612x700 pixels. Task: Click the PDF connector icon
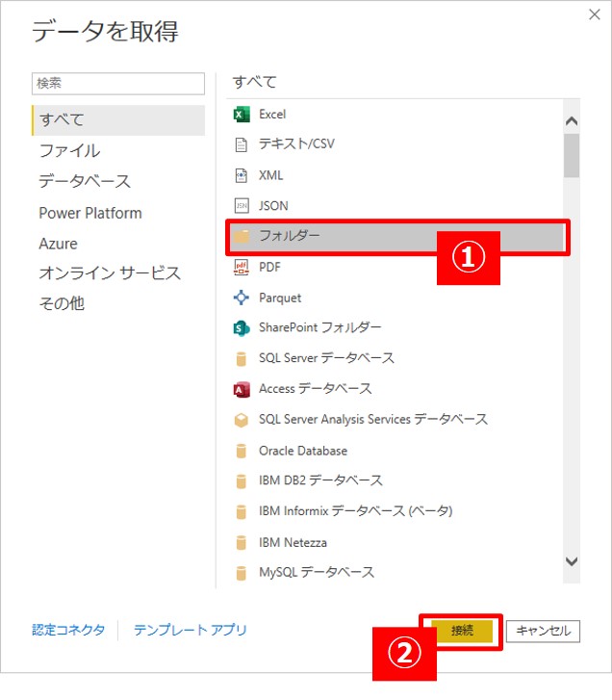tap(242, 267)
